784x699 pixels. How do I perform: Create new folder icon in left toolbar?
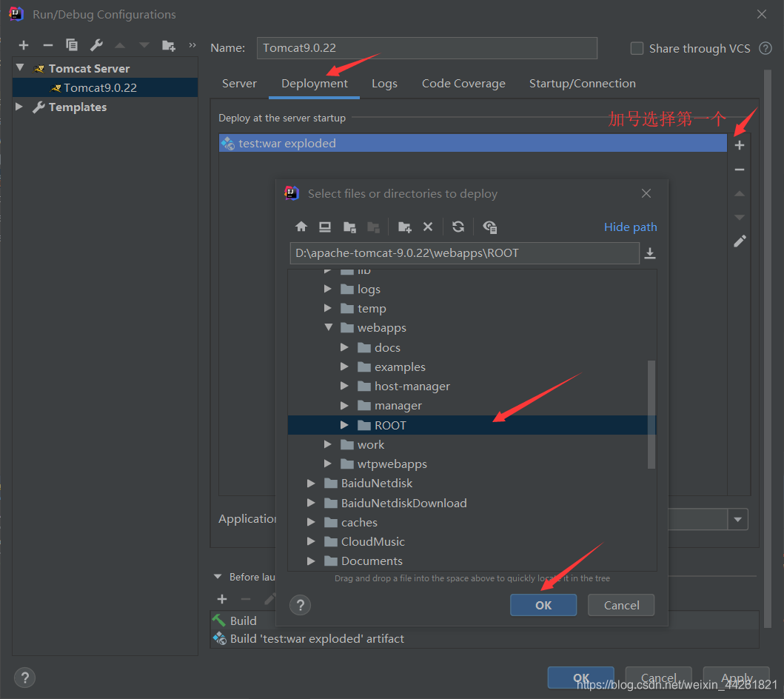pos(169,45)
